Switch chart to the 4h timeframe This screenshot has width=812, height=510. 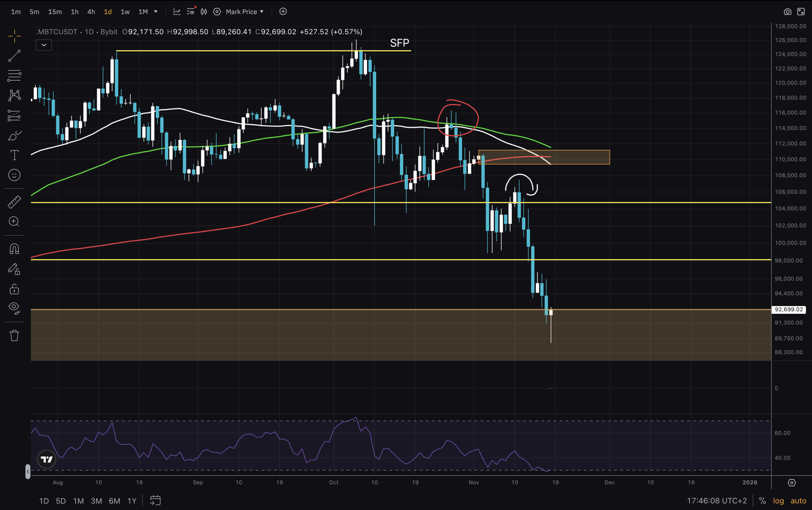91,12
